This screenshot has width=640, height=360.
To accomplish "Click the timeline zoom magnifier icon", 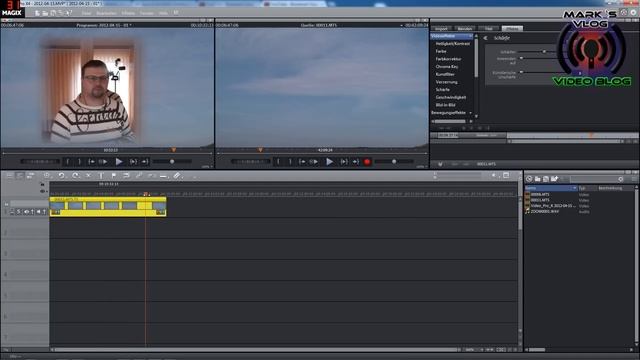I will click(x=47, y=176).
